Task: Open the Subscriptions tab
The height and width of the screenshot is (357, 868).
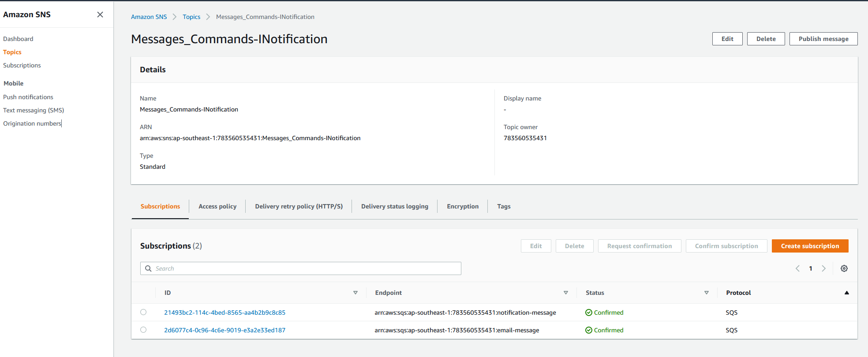Action: [160, 206]
